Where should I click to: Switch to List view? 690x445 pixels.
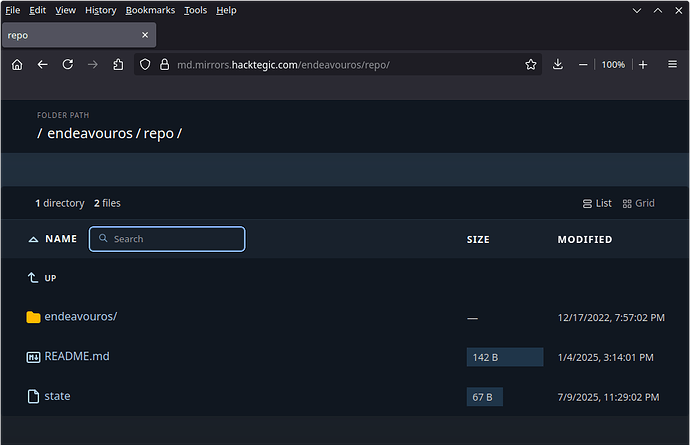[x=597, y=203]
